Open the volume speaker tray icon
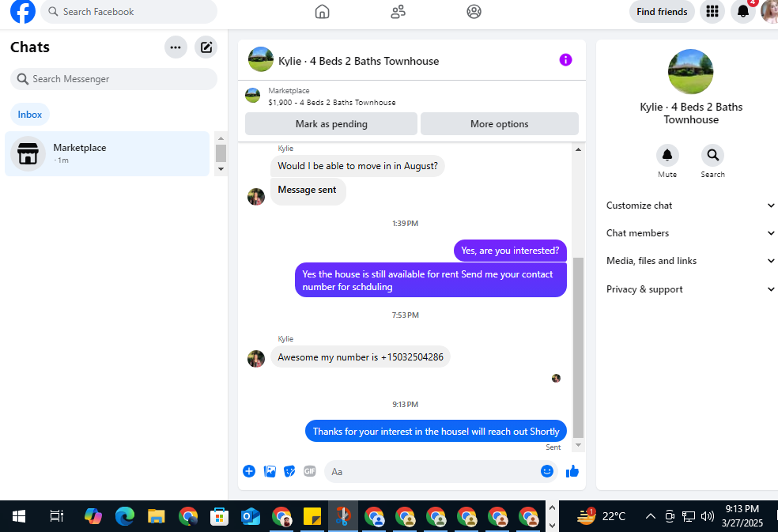Screen dimensions: 778x532 click(708, 517)
